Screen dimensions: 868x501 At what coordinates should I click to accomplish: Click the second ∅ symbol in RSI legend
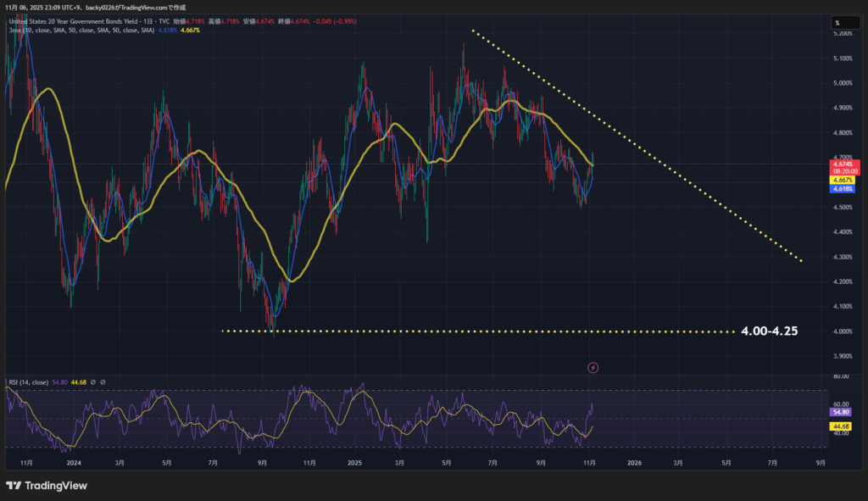pos(103,382)
